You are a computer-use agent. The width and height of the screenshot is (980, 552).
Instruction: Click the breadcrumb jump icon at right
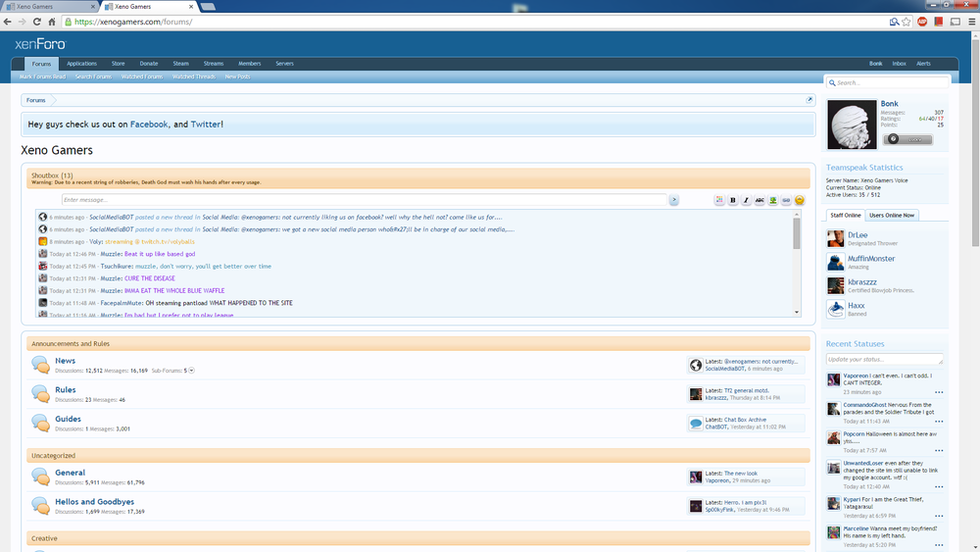tap(808, 100)
